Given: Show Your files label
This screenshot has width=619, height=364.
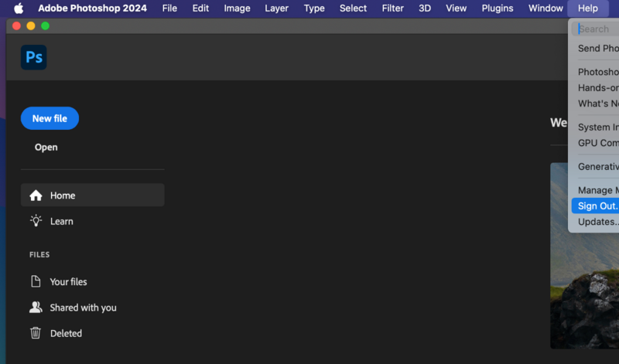Looking at the screenshot, I should click(x=68, y=281).
